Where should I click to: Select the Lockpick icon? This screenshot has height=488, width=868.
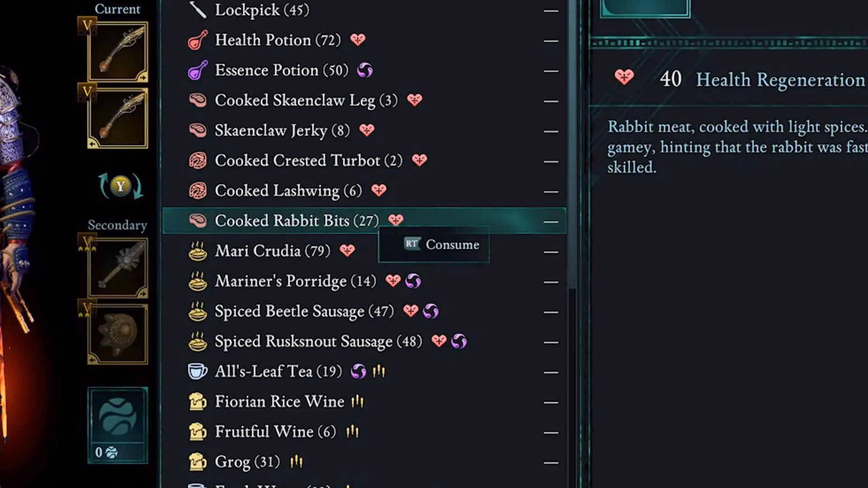click(x=198, y=10)
